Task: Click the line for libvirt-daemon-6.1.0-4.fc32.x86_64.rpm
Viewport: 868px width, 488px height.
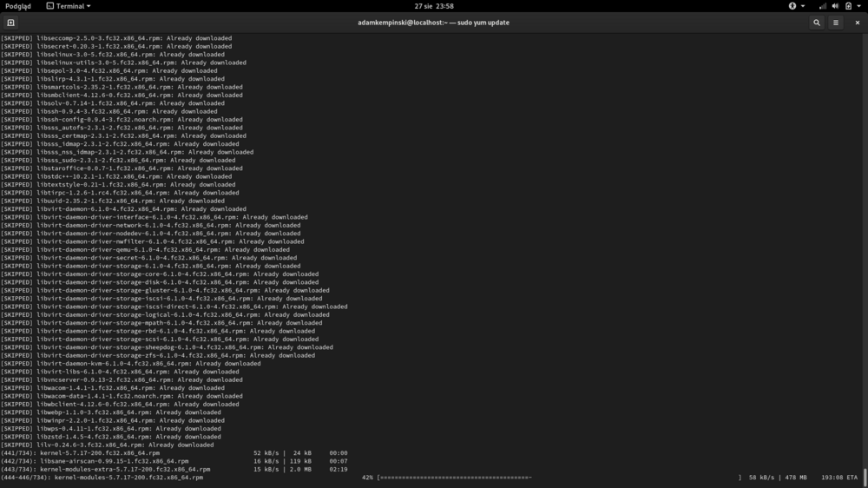Action: [123, 208]
